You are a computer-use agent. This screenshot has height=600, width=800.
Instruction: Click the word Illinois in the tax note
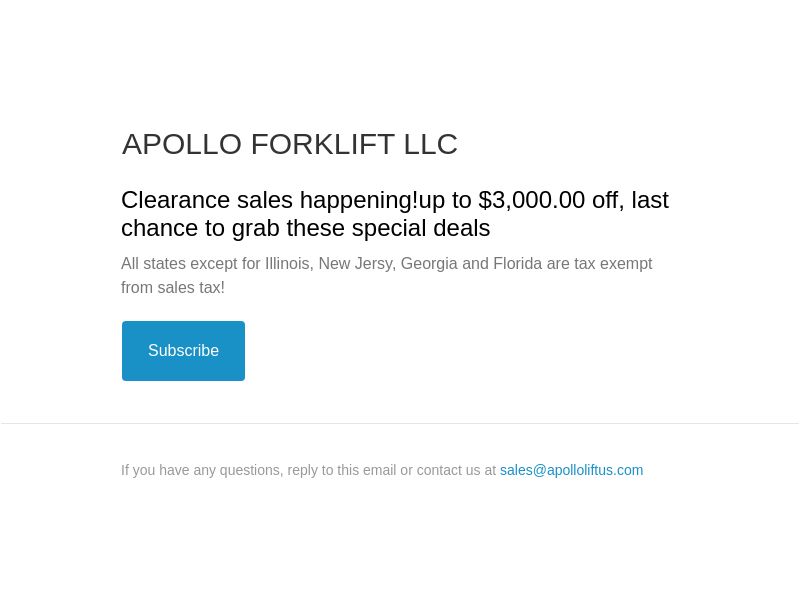(288, 264)
